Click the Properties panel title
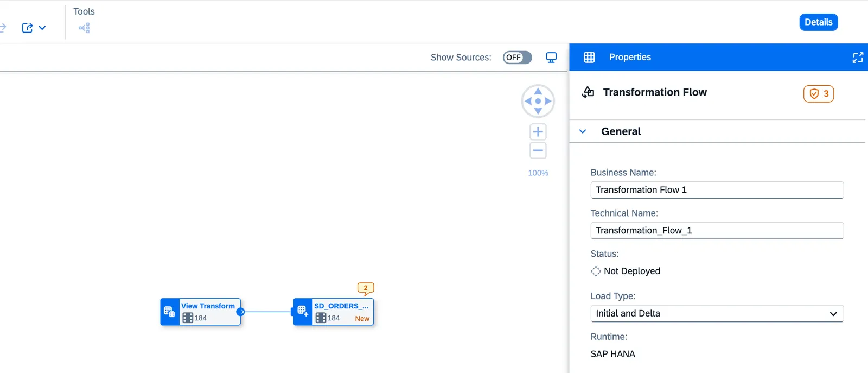Viewport: 868px width, 373px height. (630, 57)
